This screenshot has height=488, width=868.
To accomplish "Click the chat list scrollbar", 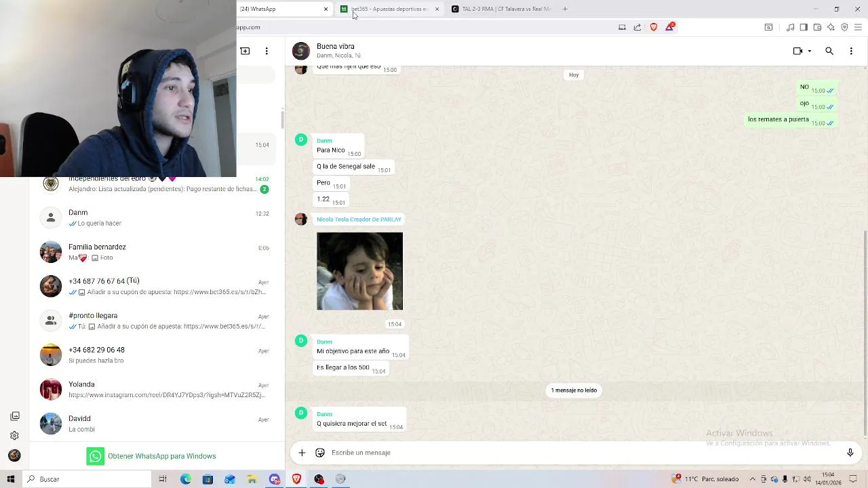I will click(282, 121).
